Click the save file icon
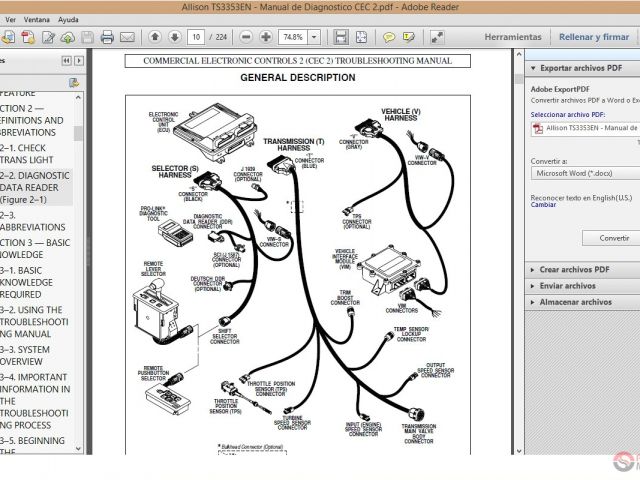640x480 pixels. point(87,37)
